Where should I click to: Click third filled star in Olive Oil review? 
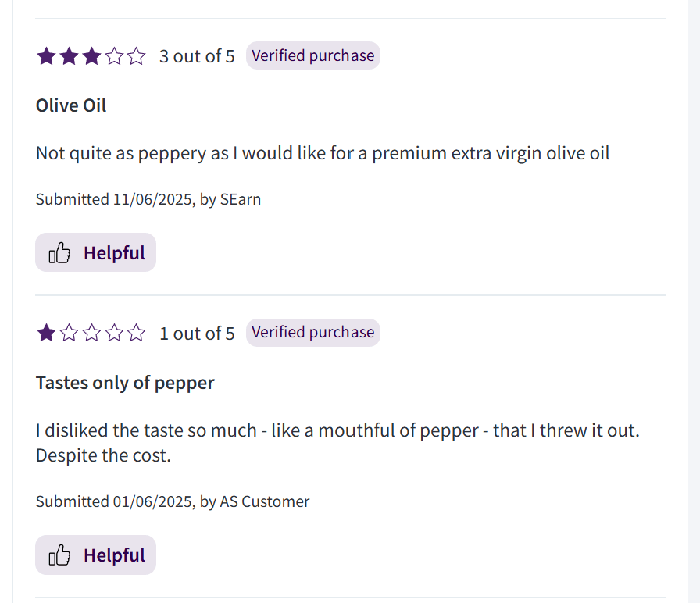click(x=91, y=56)
